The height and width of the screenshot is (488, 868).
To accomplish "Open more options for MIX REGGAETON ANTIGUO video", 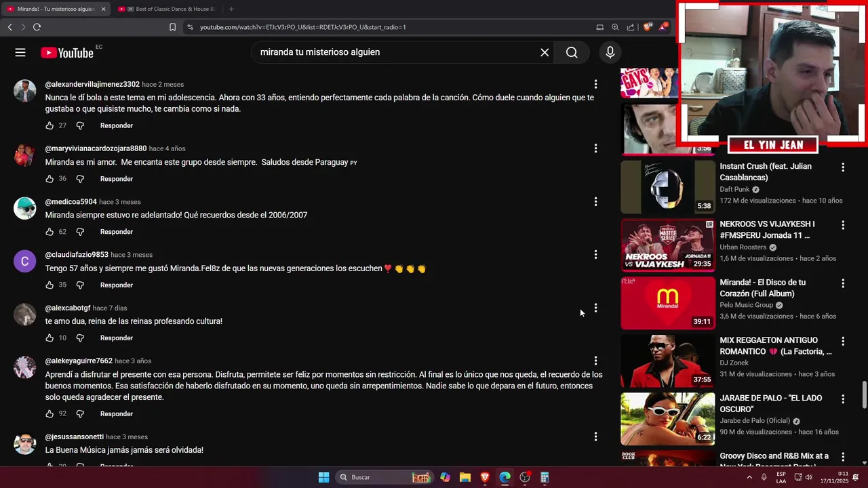I will tap(843, 341).
